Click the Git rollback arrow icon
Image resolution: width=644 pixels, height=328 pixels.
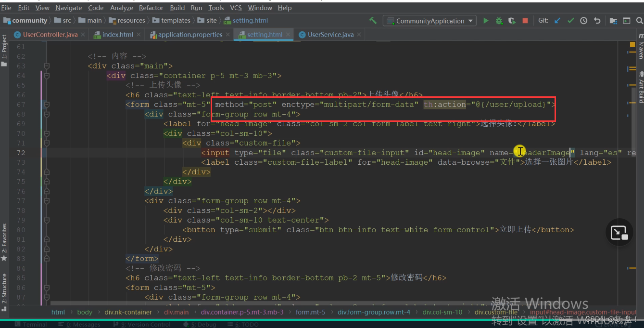point(597,21)
